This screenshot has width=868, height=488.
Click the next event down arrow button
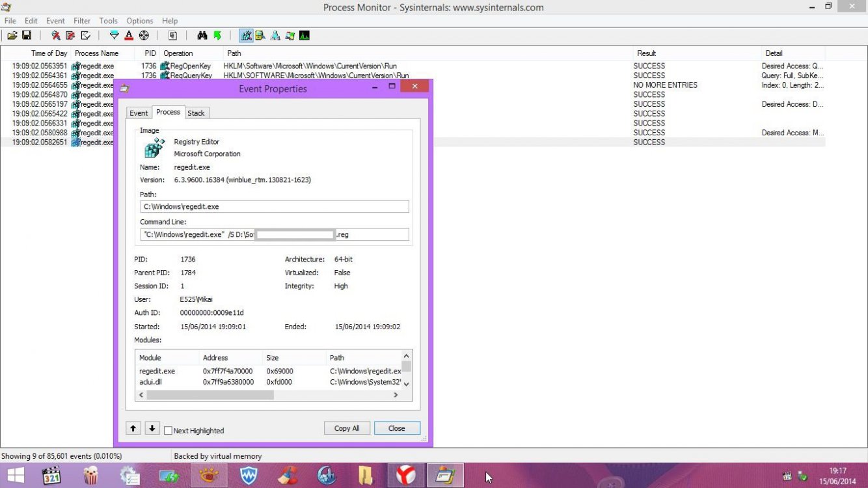(x=152, y=428)
